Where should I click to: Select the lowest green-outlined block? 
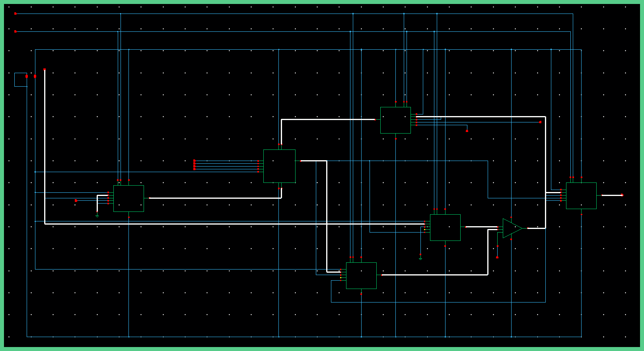pos(361,275)
